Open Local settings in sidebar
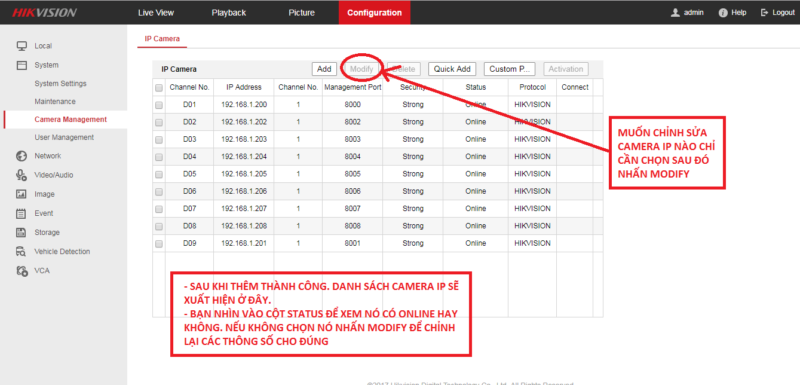The width and height of the screenshot is (800, 385). click(43, 46)
